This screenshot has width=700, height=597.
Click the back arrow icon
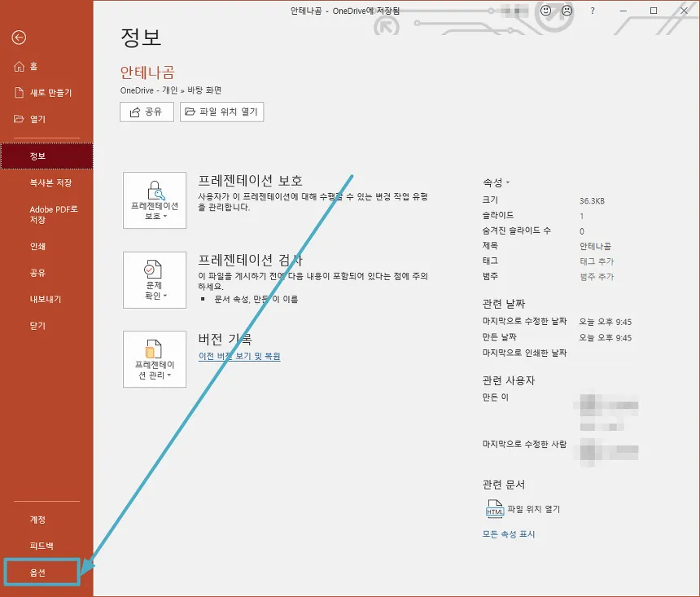coord(19,37)
